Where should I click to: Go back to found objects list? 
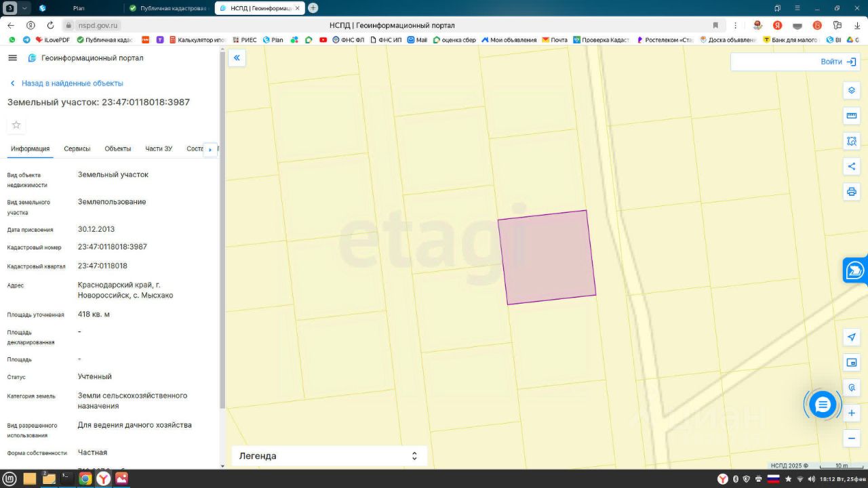66,83
